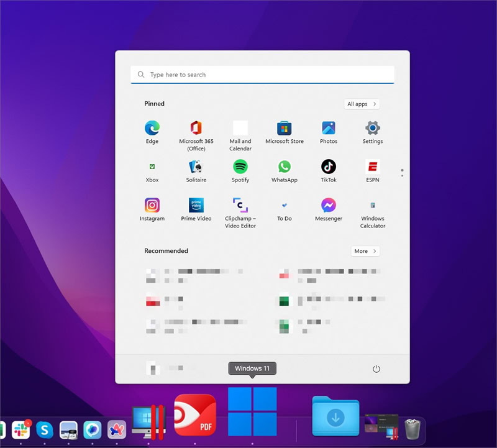Viewport: 497px width, 448px height.
Task: Focus the Type here to search field
Action: (262, 75)
